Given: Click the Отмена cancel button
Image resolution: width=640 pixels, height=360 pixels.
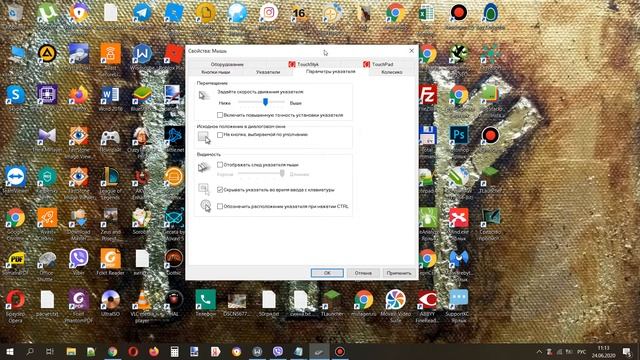Looking at the screenshot, I should (363, 273).
